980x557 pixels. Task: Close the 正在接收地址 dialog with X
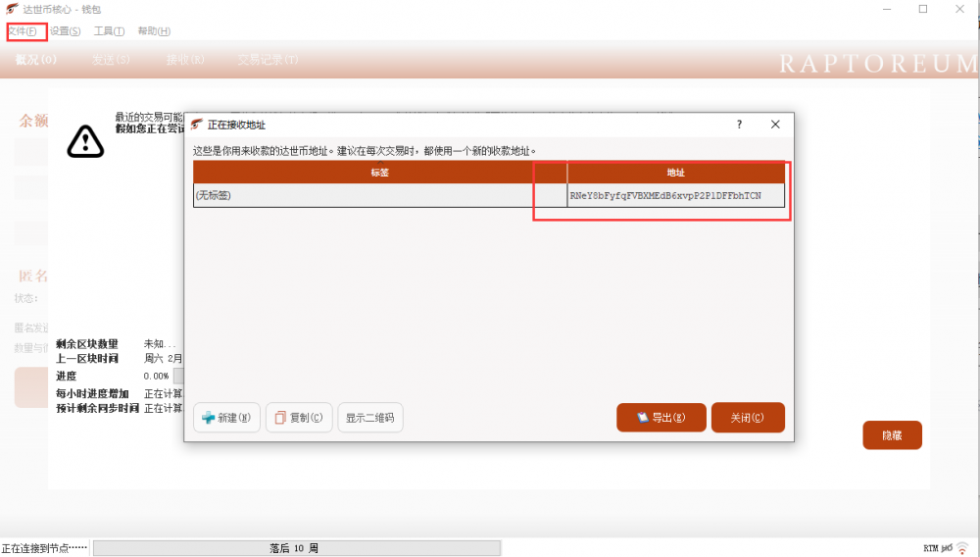[775, 125]
